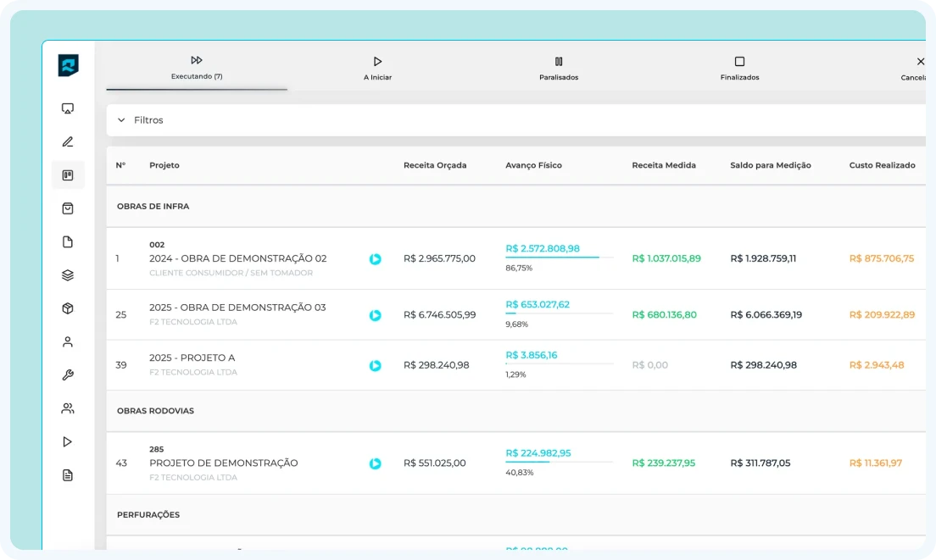The image size is (936, 560).
Task: Switch to the Paralisados tab
Action: tap(559, 68)
